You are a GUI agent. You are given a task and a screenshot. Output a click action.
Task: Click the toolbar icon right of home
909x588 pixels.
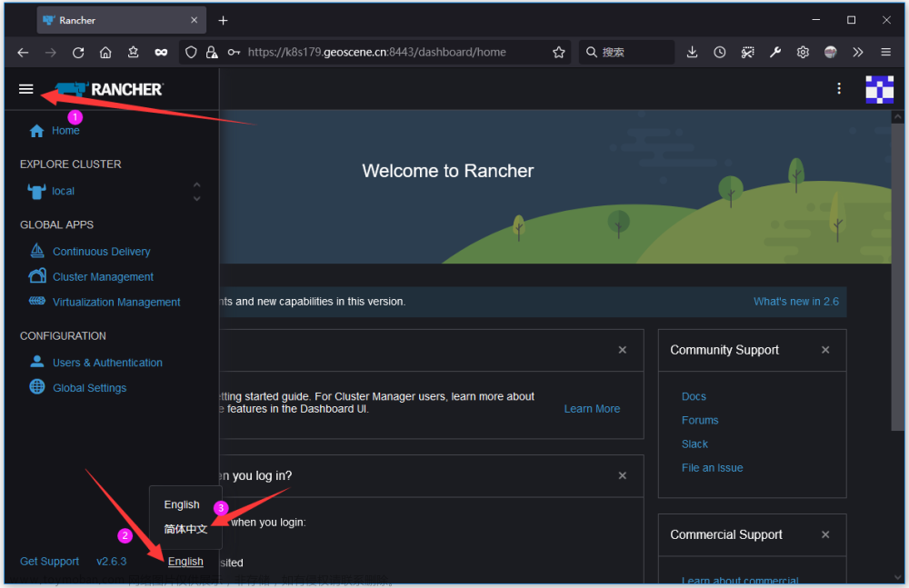(134, 53)
